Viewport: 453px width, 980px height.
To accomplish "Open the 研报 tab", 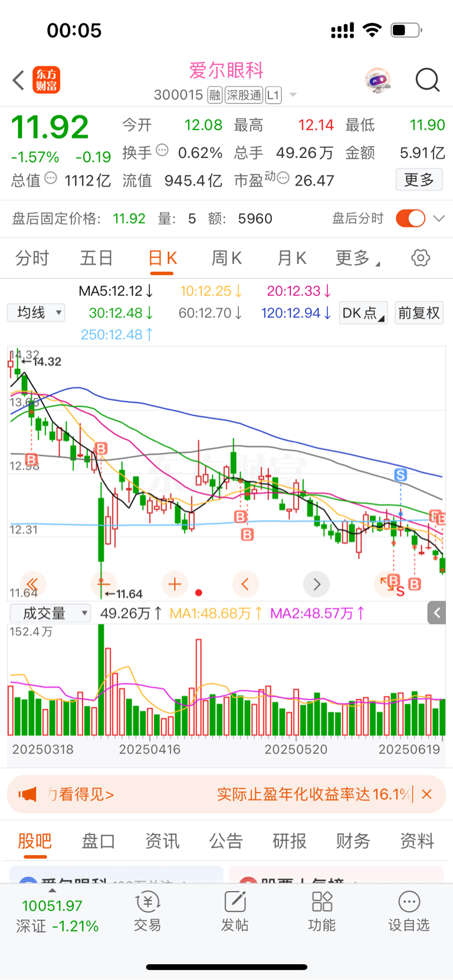I will [290, 841].
